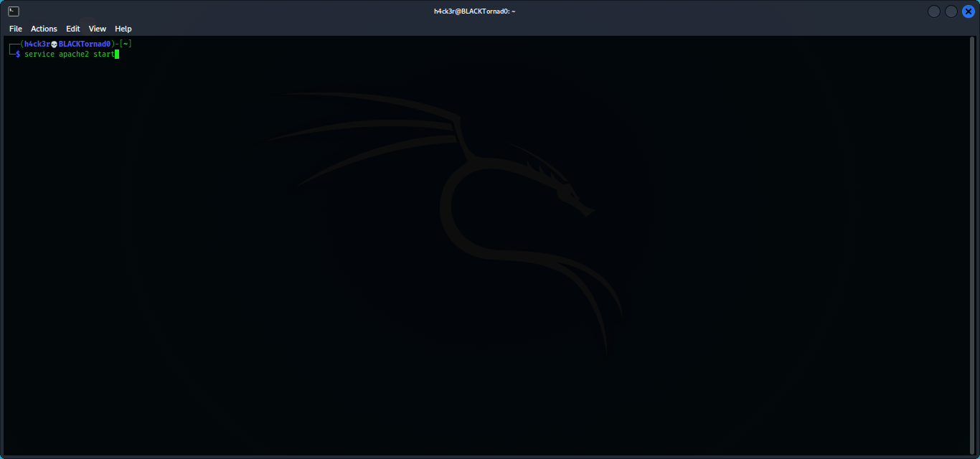The image size is (980, 459).
Task: Open the View menu
Action: click(x=98, y=29)
